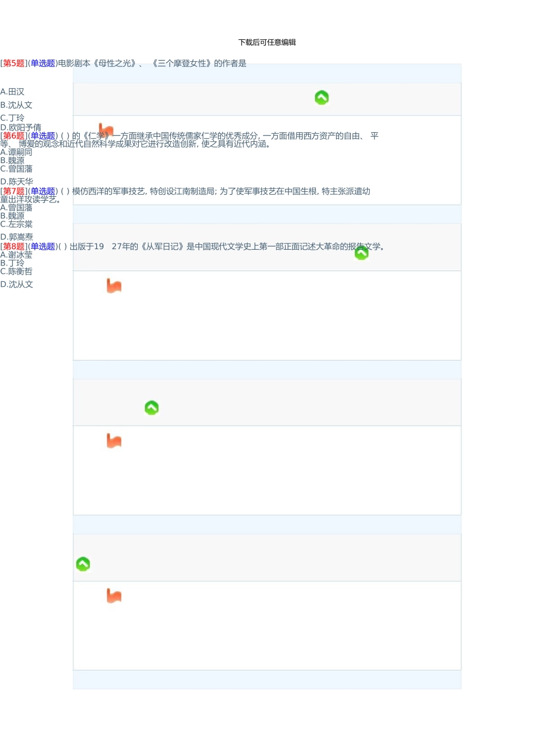Select answer A.曾国藩 in question 7
Viewport: 534px width, 756px height.
point(16,208)
